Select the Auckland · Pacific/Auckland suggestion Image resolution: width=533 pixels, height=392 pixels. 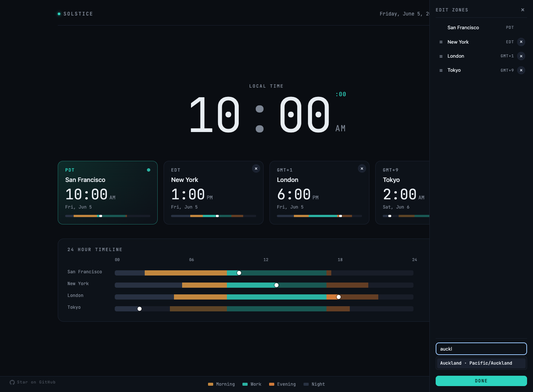point(481,363)
